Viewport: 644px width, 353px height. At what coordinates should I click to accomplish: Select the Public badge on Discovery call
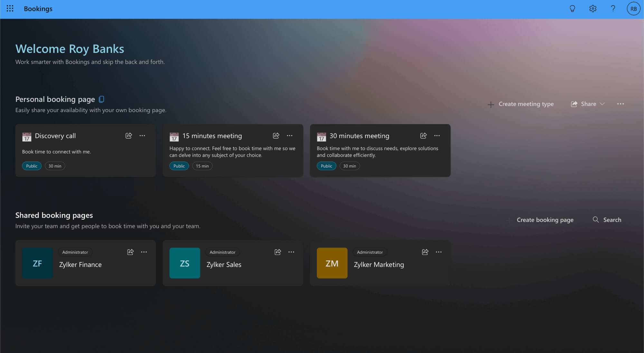pos(32,166)
